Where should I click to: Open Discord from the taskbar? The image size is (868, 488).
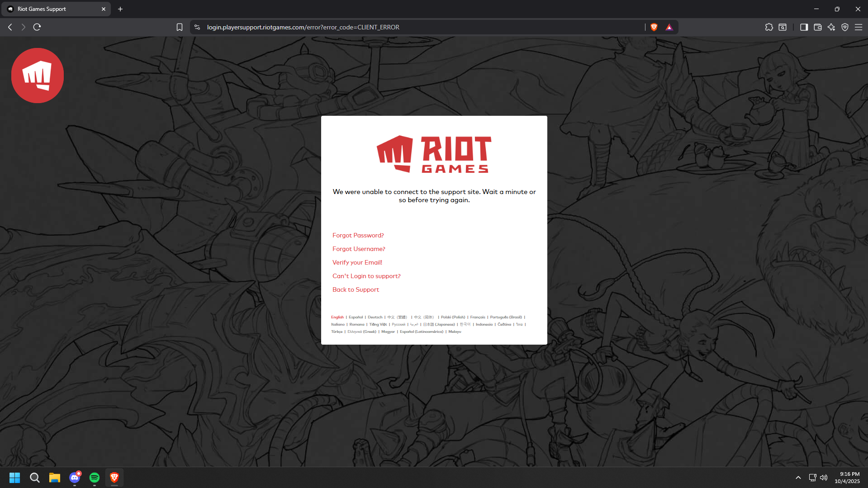tap(75, 478)
